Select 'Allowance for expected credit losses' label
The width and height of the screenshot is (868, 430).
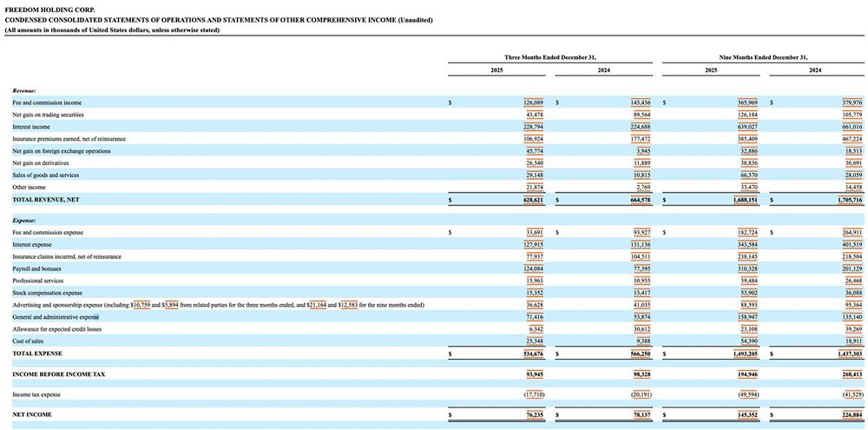point(56,330)
